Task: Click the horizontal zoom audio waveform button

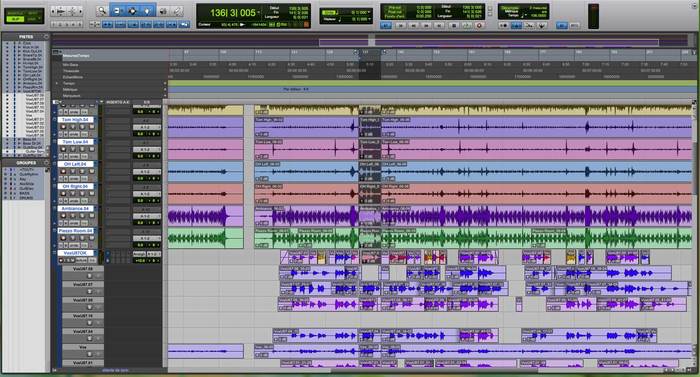Action: (61, 11)
